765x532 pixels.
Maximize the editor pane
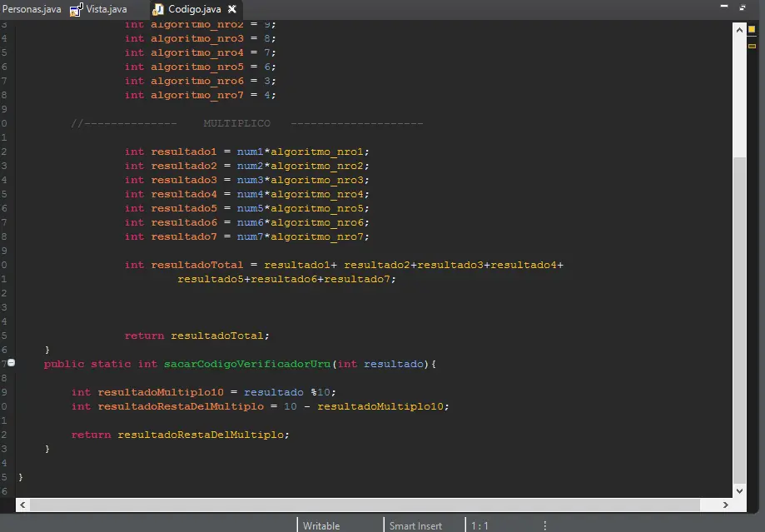pos(743,7)
